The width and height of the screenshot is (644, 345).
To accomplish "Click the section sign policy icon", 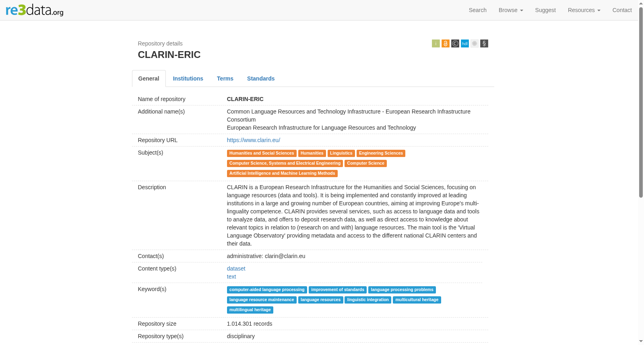I will pos(484,43).
